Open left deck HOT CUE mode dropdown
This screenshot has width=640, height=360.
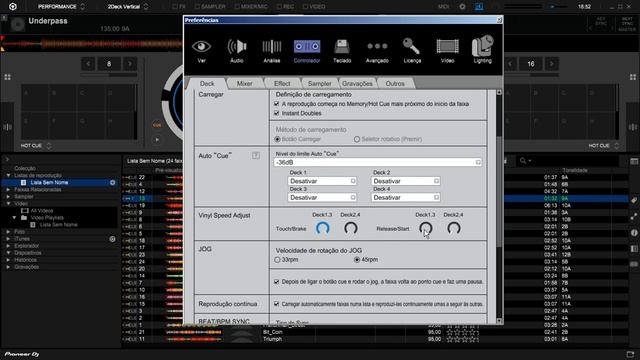(x=36, y=146)
